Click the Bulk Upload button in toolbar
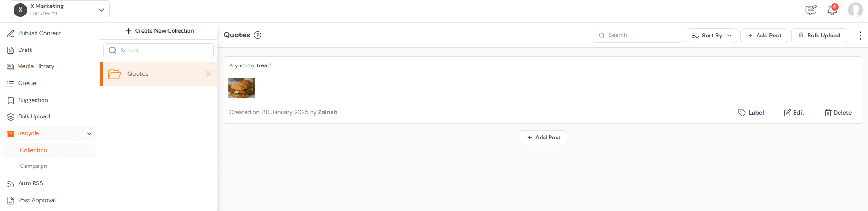The width and height of the screenshot is (868, 211). click(819, 36)
